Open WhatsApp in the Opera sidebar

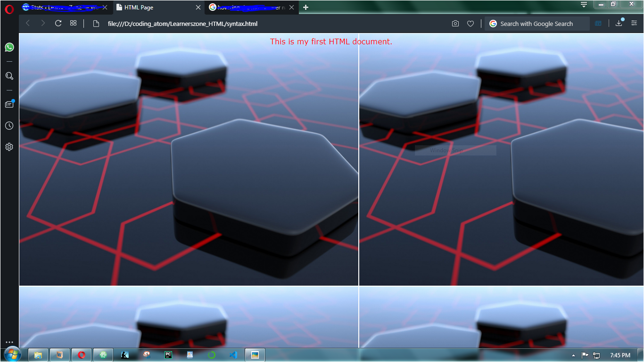pos(9,47)
